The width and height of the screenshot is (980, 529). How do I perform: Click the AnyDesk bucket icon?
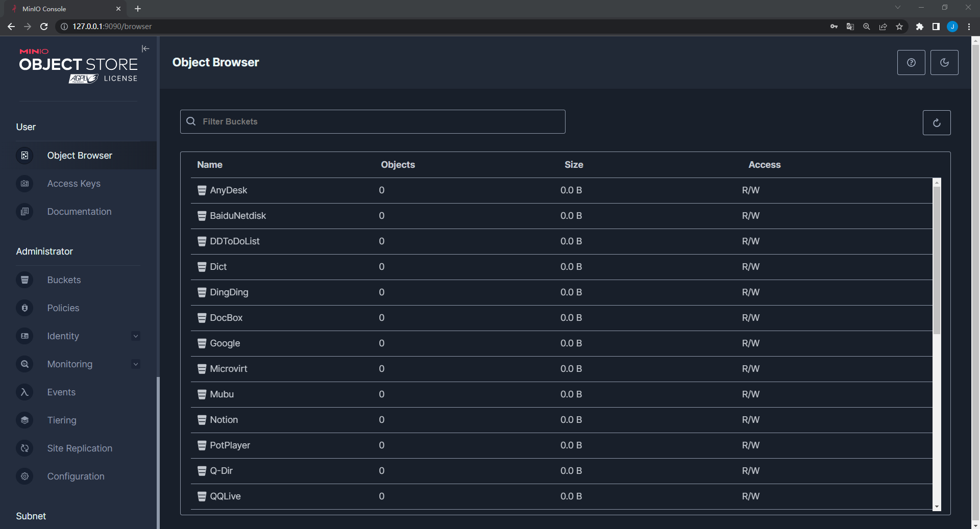coord(202,190)
